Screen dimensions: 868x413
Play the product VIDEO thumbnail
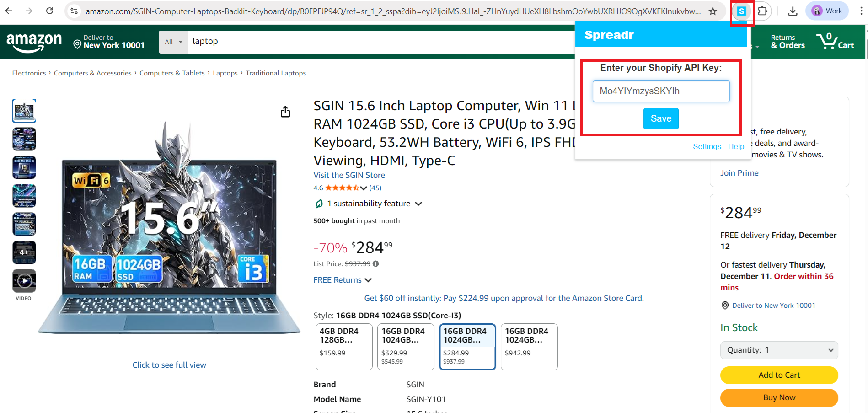24,281
